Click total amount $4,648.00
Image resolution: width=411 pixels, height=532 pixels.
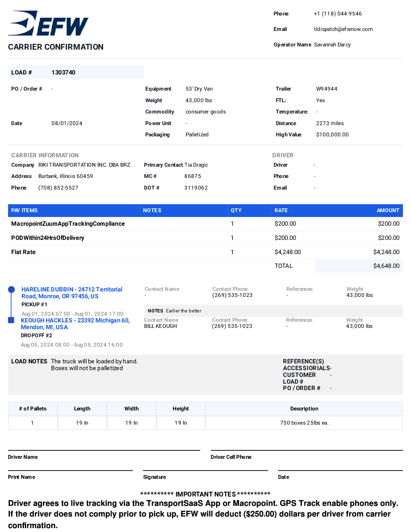click(x=386, y=266)
